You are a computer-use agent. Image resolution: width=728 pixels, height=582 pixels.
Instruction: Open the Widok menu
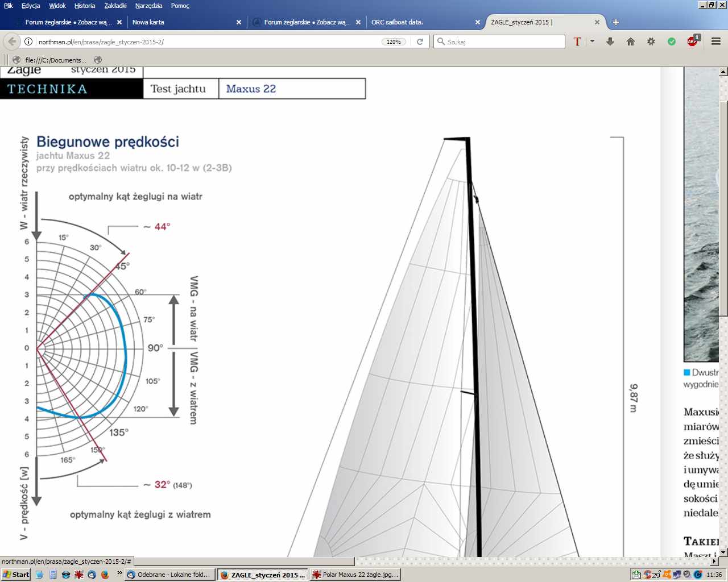[57, 6]
